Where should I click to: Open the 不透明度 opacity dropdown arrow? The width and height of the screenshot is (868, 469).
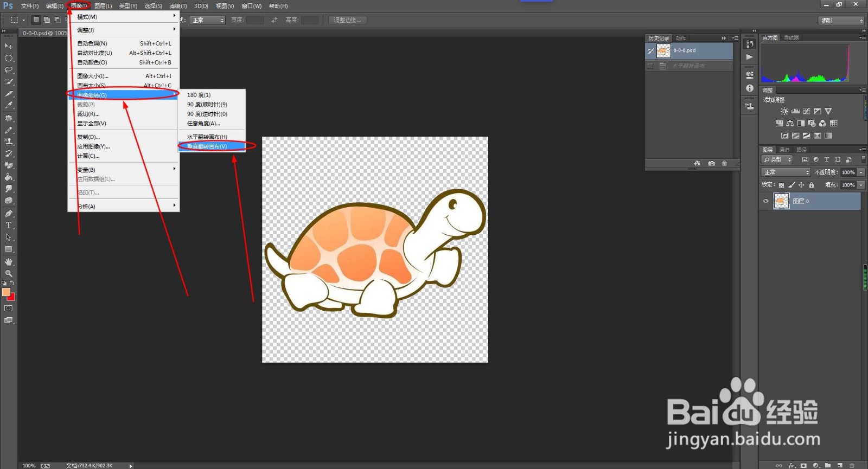click(861, 172)
